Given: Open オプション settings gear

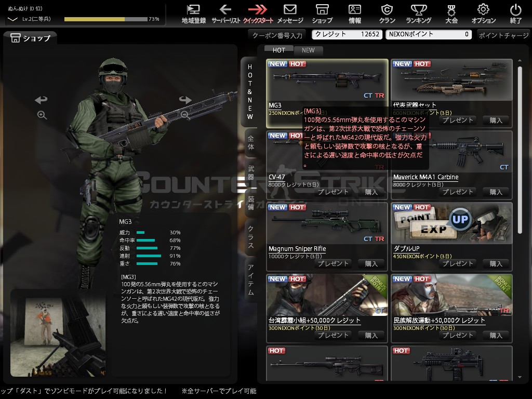Looking at the screenshot, I should [484, 14].
